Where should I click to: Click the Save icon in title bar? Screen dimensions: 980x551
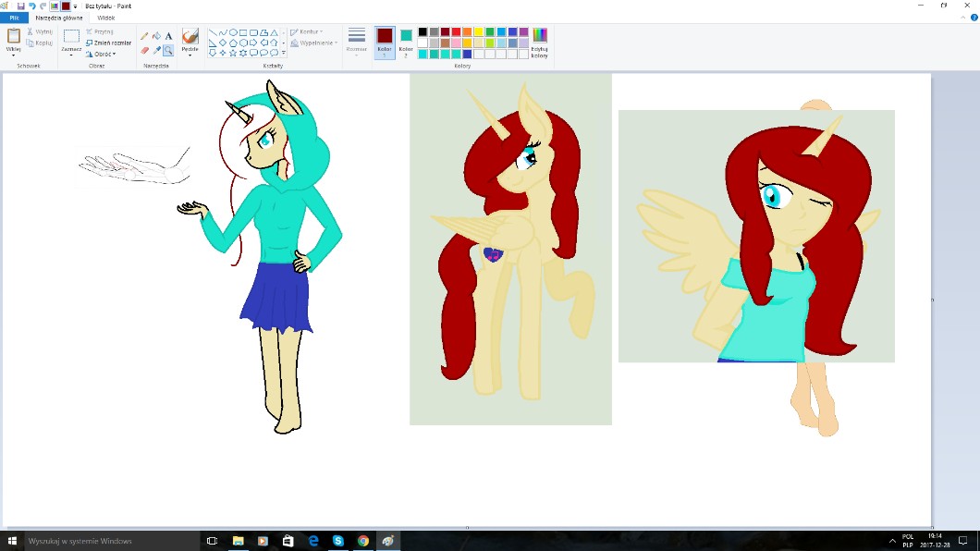coord(20,6)
